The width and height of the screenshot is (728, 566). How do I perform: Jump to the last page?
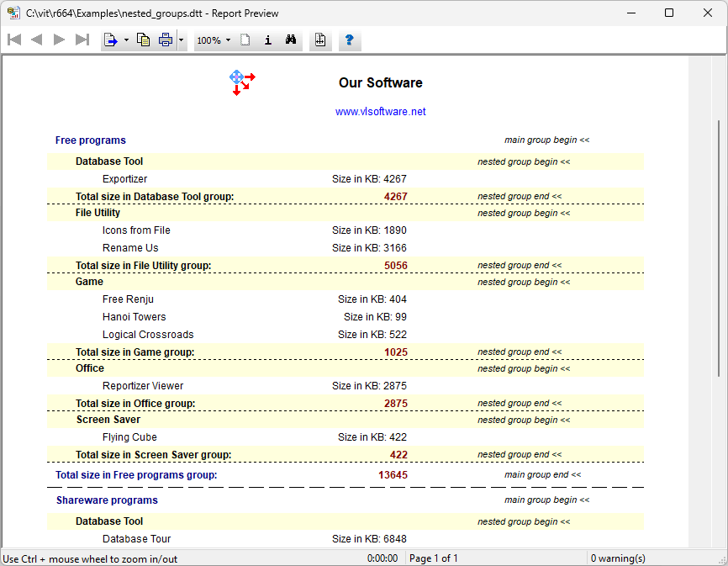[82, 40]
